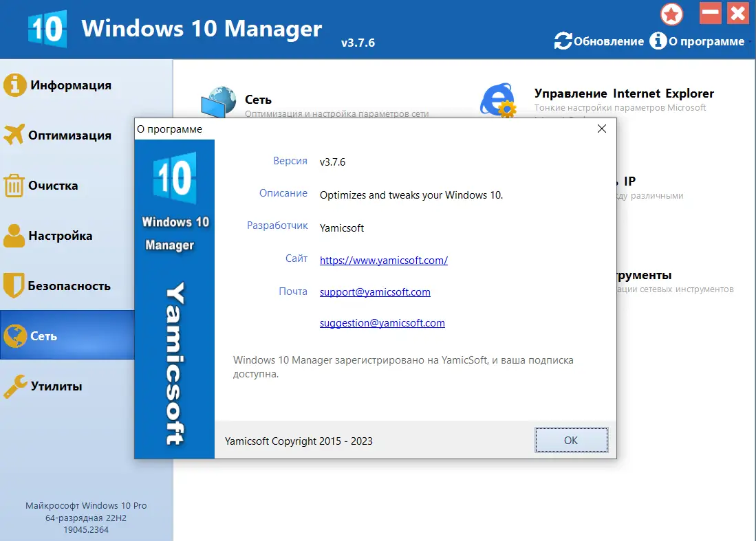Select the Безопасность shield icon
This screenshot has width=756, height=541.
[14, 285]
